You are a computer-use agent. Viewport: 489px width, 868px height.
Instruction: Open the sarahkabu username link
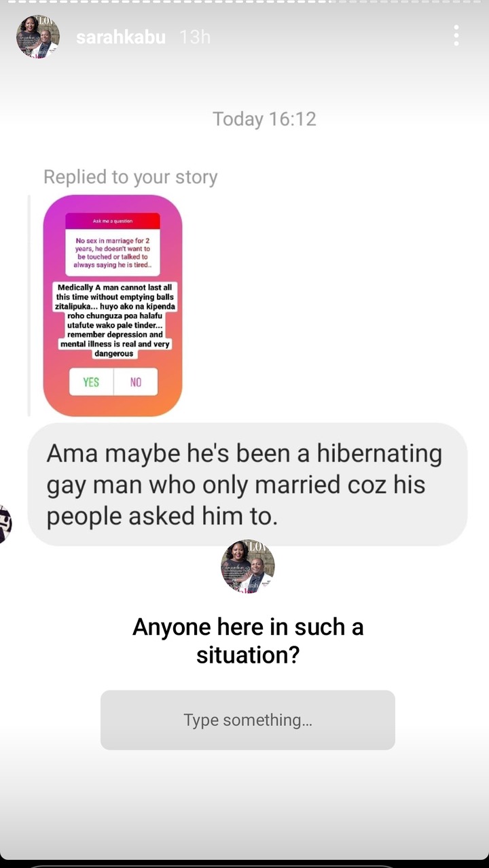120,37
